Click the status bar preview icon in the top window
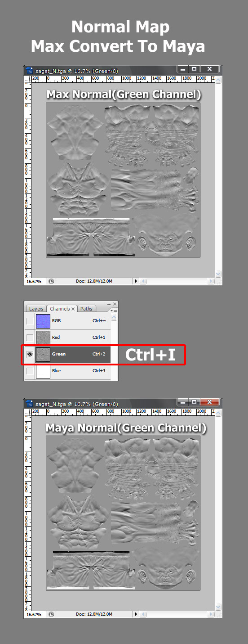 [51, 281]
